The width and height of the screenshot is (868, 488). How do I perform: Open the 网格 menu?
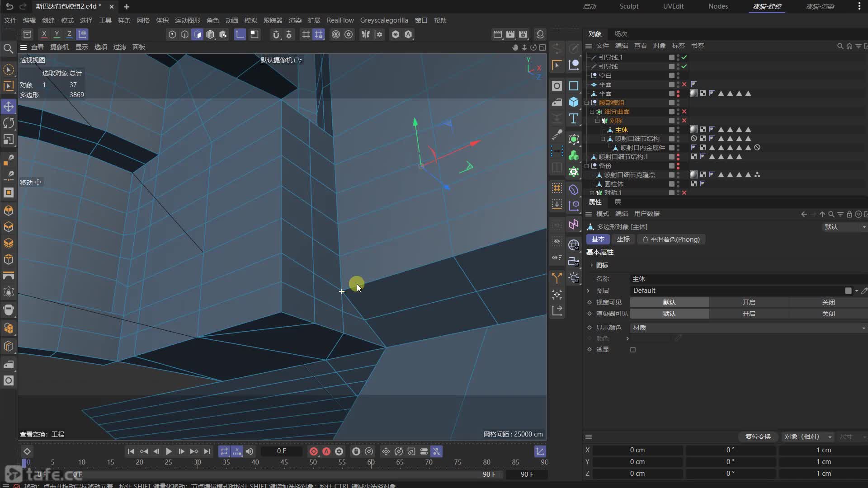click(143, 20)
